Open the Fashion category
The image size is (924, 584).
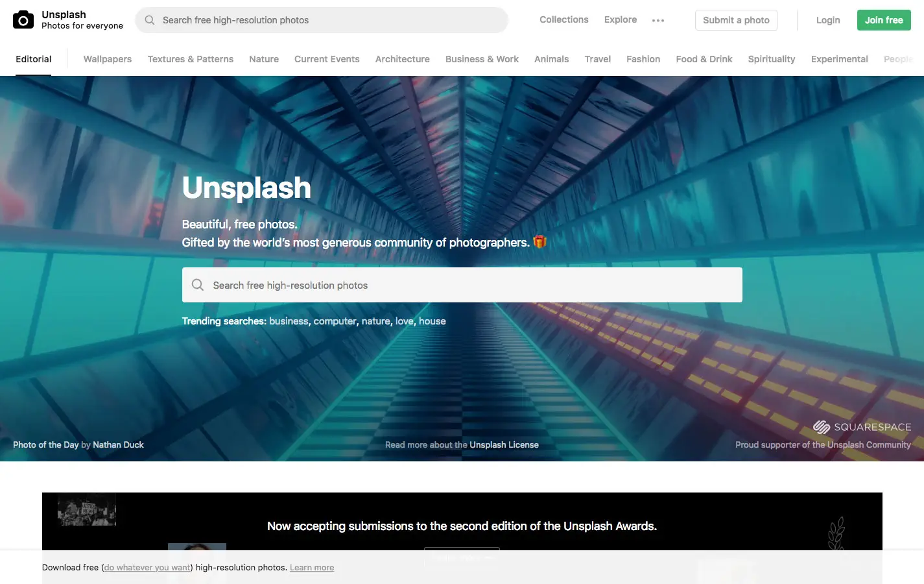click(643, 59)
